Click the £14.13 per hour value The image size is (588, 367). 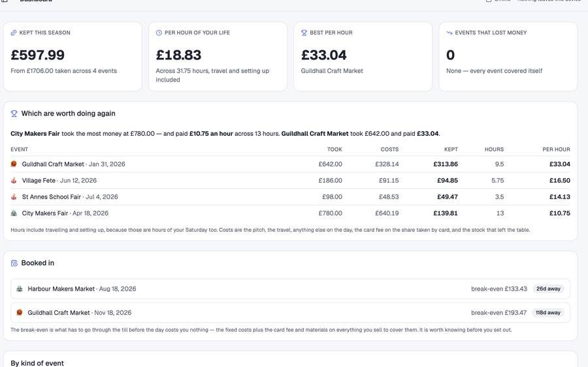559,197
